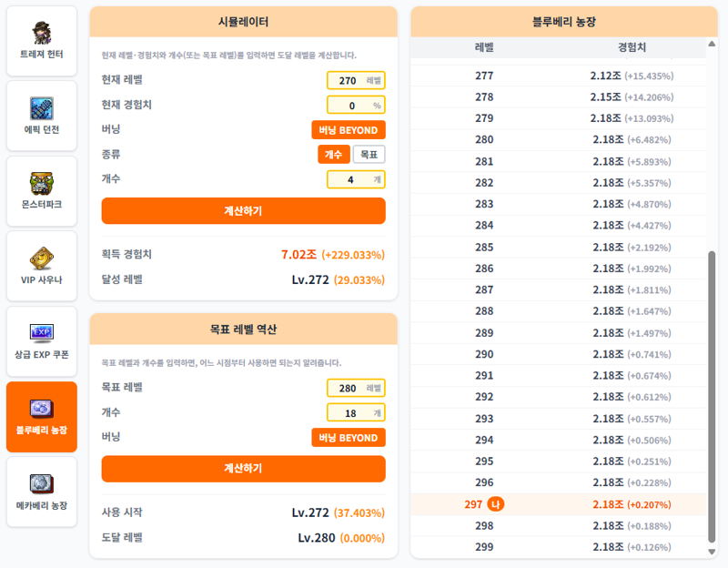Select the 개수 type option

coord(333,154)
